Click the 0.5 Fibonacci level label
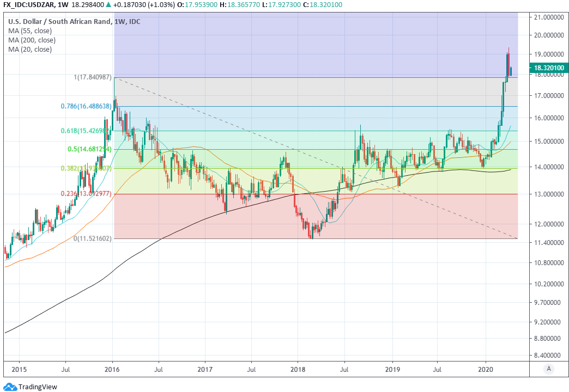This screenshot has height=392, width=569. (x=89, y=149)
